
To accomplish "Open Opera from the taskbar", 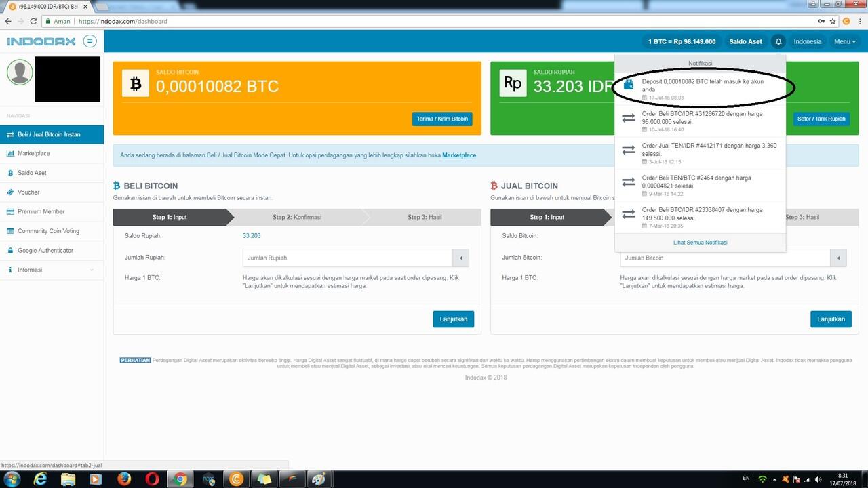I will point(153,479).
